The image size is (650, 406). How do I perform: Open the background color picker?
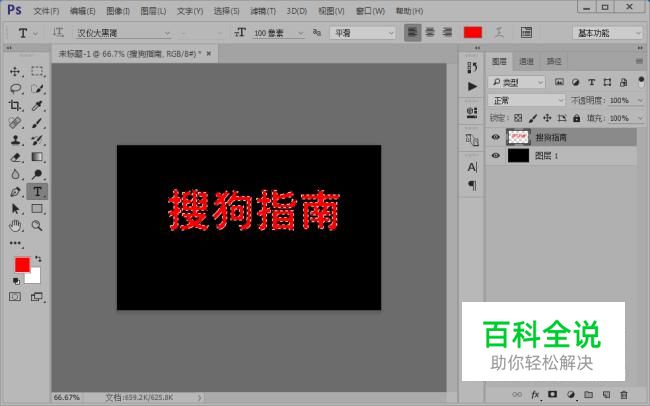click(35, 279)
